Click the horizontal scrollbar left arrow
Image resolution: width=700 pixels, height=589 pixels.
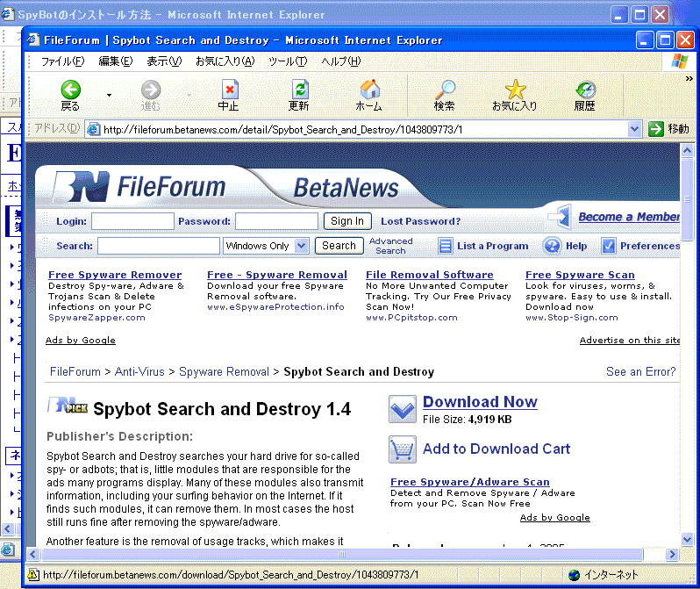pos(32,555)
